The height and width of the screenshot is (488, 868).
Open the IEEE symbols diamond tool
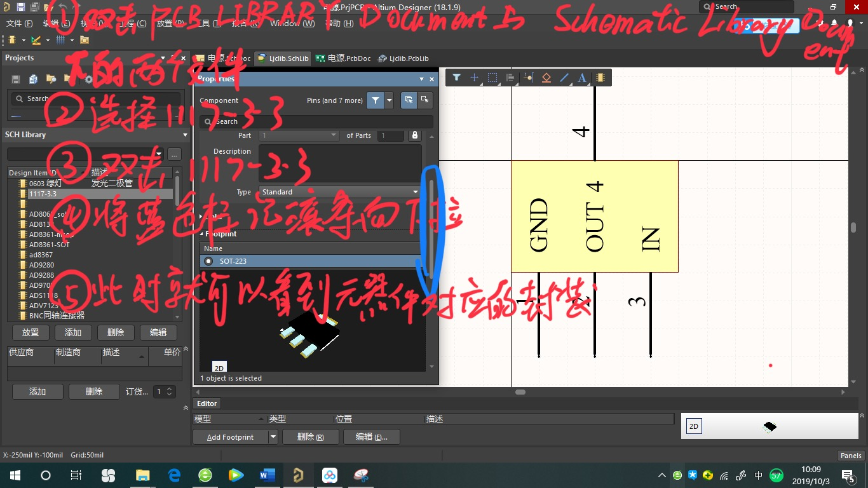point(546,78)
